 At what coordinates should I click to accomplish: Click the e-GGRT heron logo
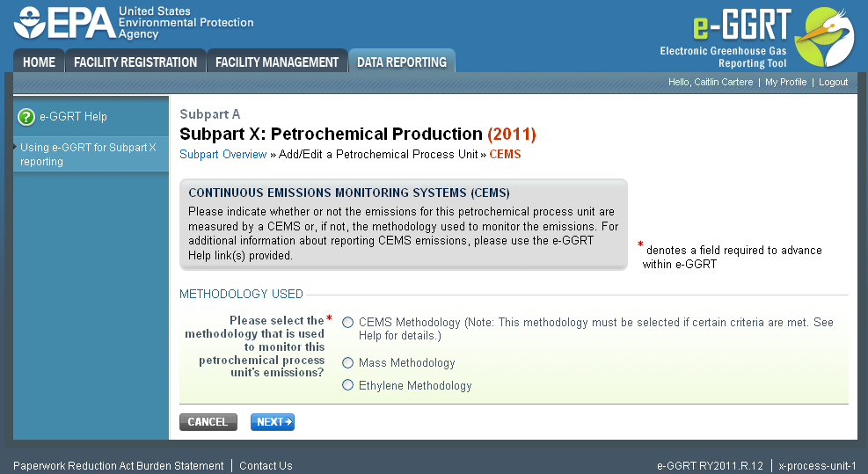825,37
